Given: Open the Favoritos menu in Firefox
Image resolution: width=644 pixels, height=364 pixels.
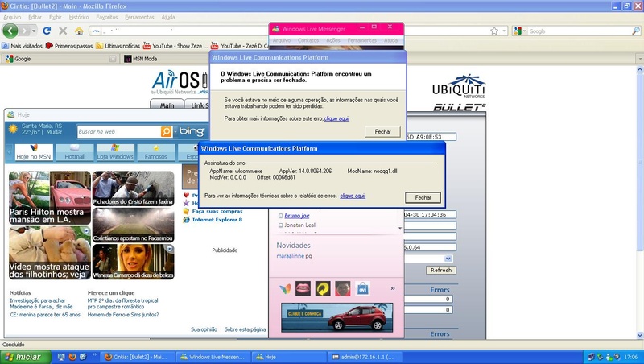Looking at the screenshot, I should coord(107,17).
